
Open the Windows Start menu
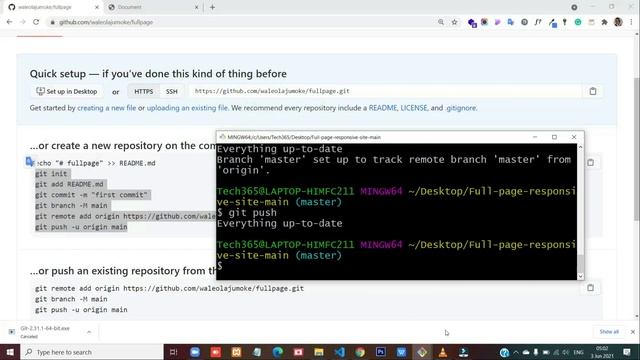(10, 352)
